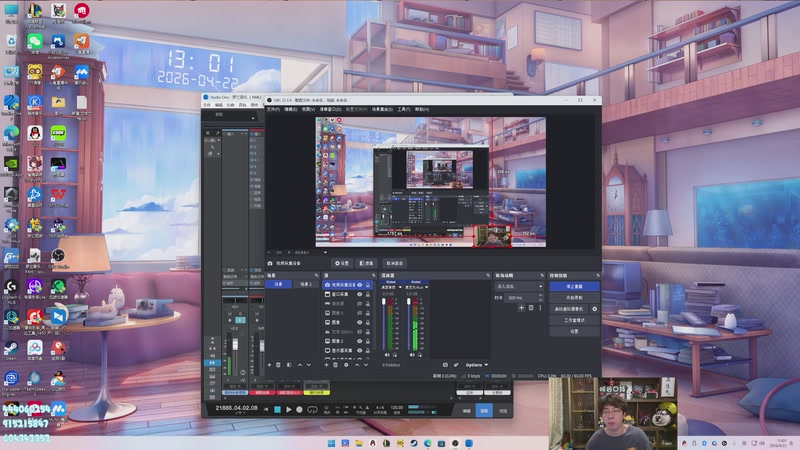
Task: Open the 淡入淡出 transition dropdown
Action: (519, 286)
